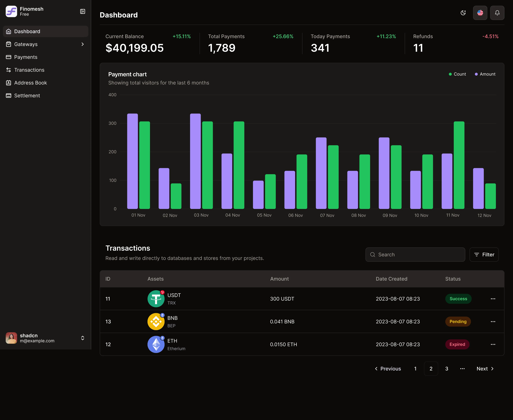The image size is (513, 420).
Task: Click the Next right chevron icon
Action: pyautogui.click(x=492, y=369)
